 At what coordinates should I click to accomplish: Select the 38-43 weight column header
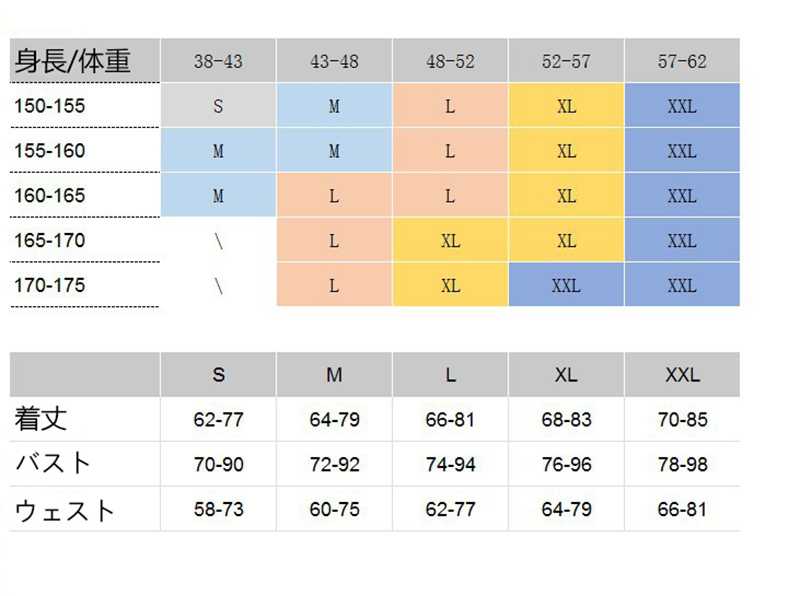pos(218,61)
